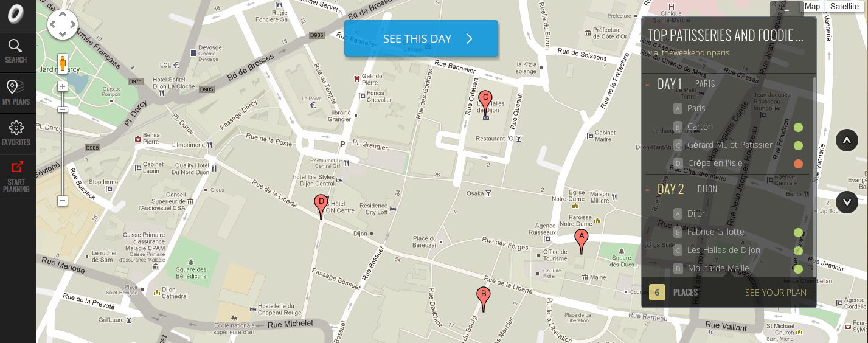Click the map pan control
This screenshot has height=343, width=868.
click(x=63, y=24)
